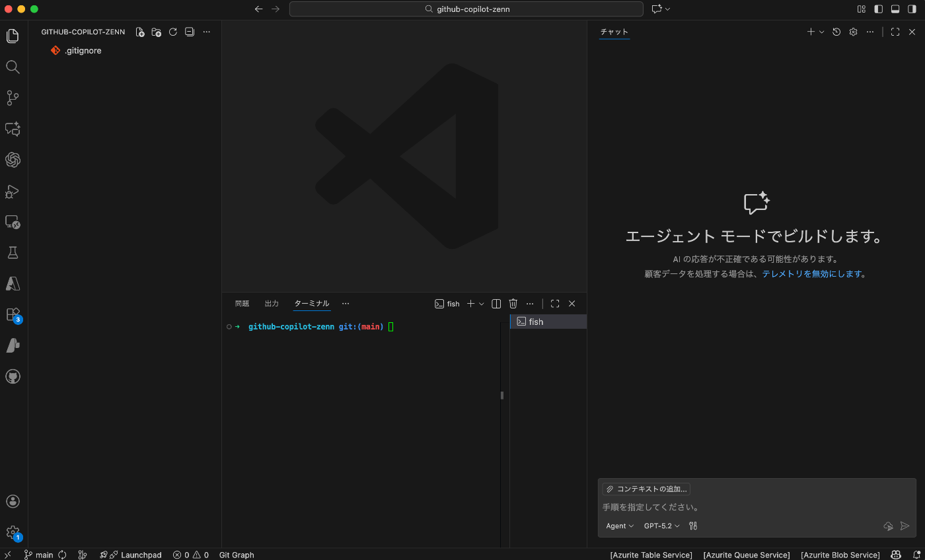925x560 pixels.
Task: Click the テレメトリを無効にします link
Action: (x=812, y=274)
